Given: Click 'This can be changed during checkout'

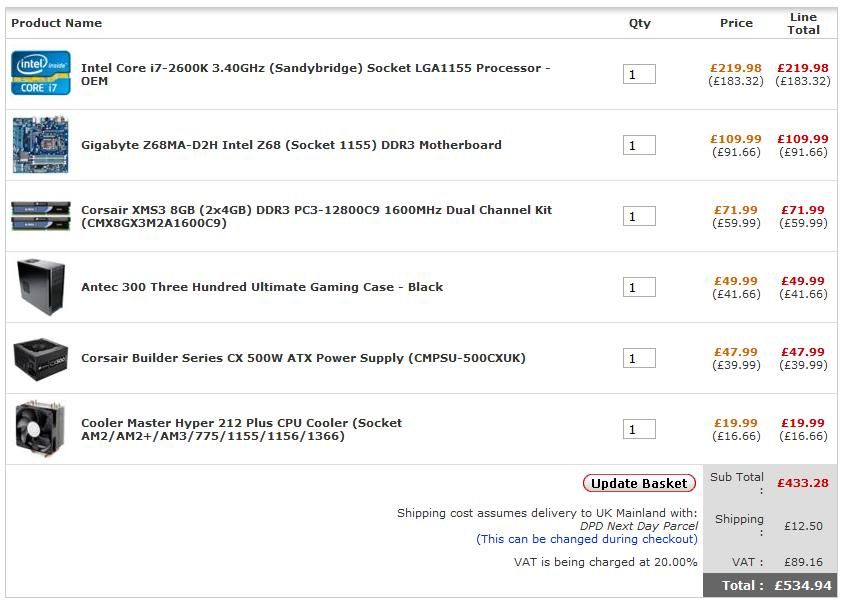Looking at the screenshot, I should tap(587, 539).
